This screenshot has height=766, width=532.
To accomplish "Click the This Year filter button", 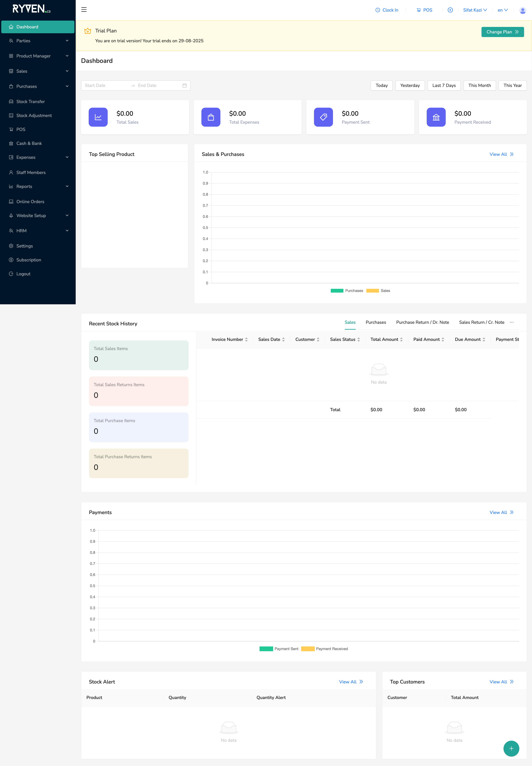I will click(x=512, y=85).
